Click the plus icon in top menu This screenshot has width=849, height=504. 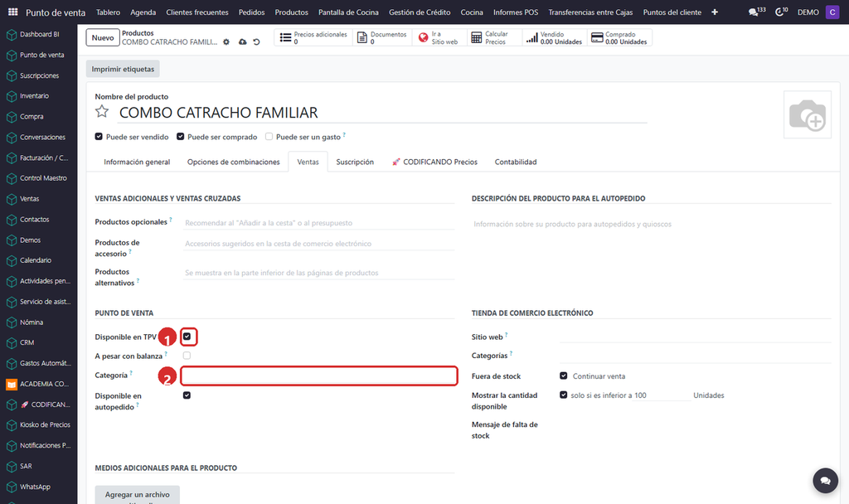click(714, 12)
